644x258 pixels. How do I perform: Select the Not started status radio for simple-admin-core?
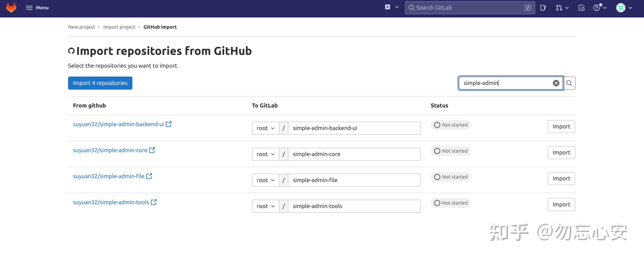(437, 151)
